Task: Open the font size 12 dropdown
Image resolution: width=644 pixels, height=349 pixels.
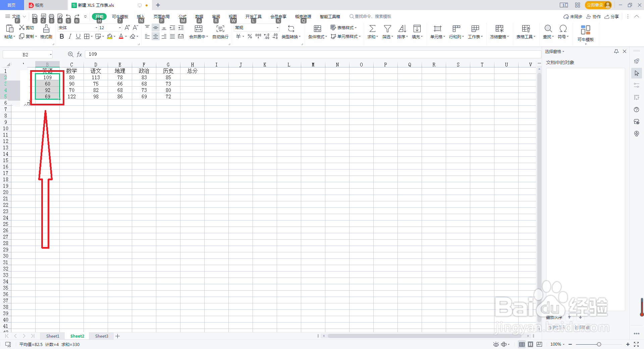Action: [120, 28]
